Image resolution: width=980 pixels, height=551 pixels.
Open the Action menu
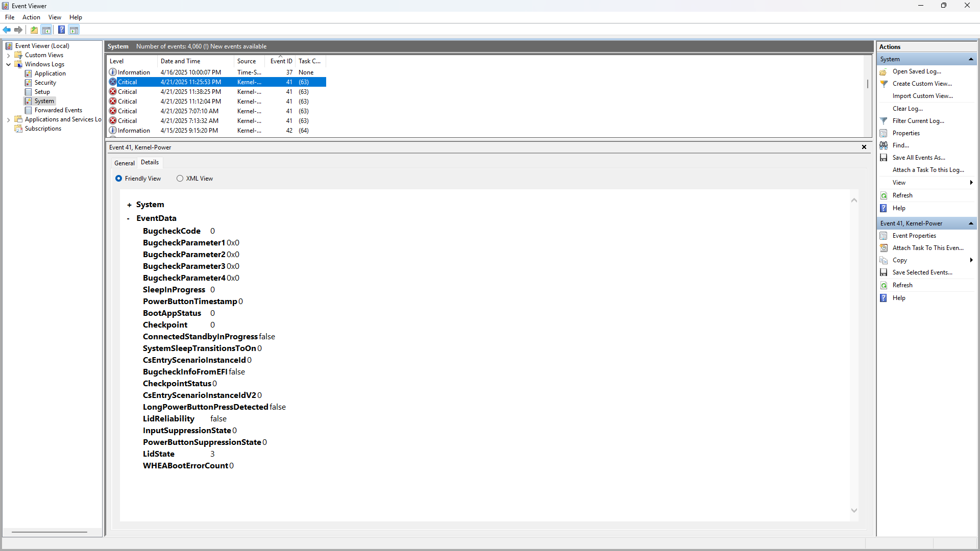[x=31, y=17]
